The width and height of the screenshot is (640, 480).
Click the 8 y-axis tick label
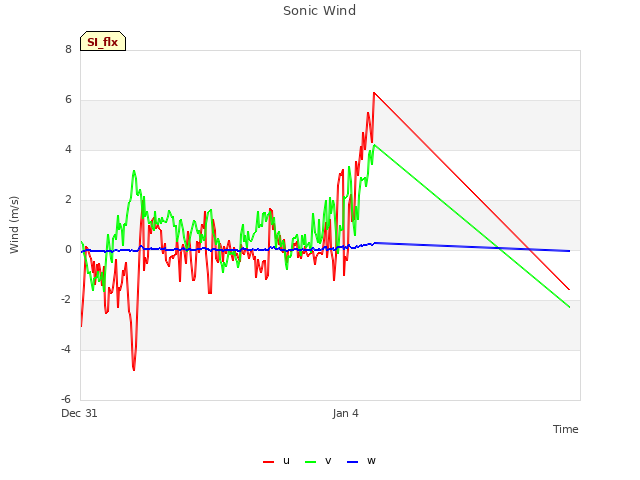coord(68,49)
